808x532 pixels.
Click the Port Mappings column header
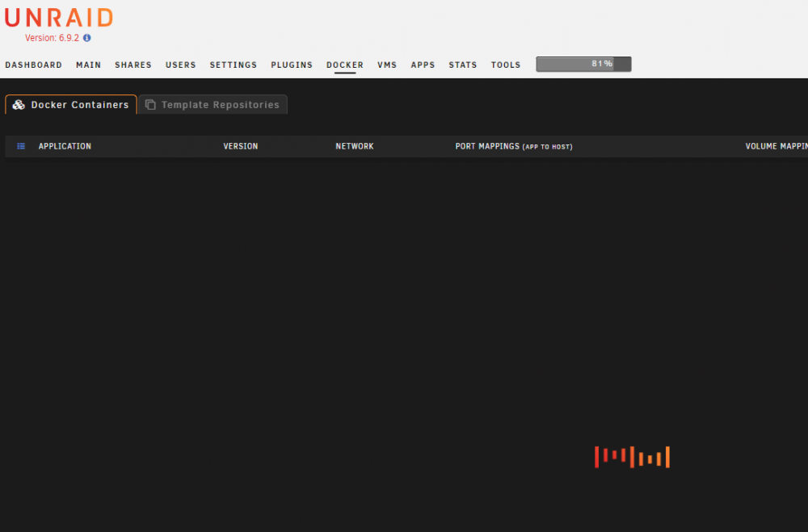click(514, 146)
